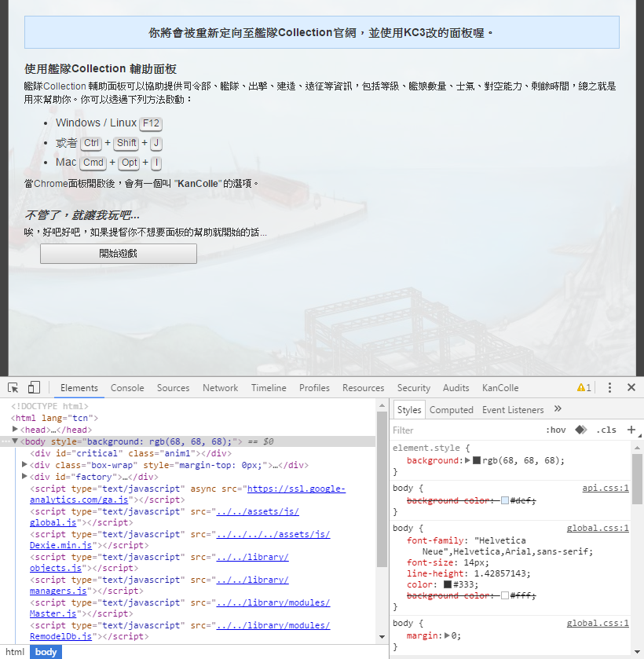Click the rgb(68, 68, 68) background color swatch
Screen dimensions: 644x659
pos(478,460)
